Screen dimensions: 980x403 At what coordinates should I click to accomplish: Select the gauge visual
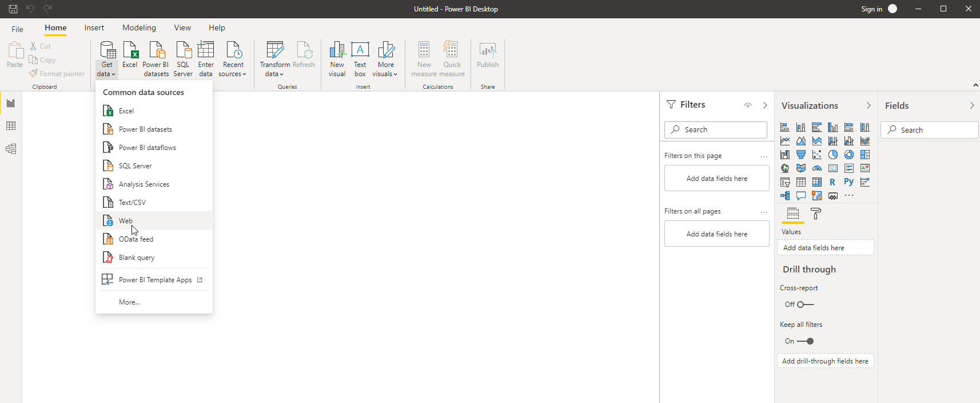(x=817, y=168)
